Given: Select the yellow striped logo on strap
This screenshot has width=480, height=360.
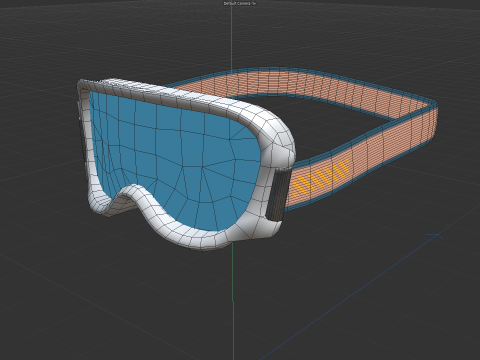Looking at the screenshot, I should pos(322,176).
